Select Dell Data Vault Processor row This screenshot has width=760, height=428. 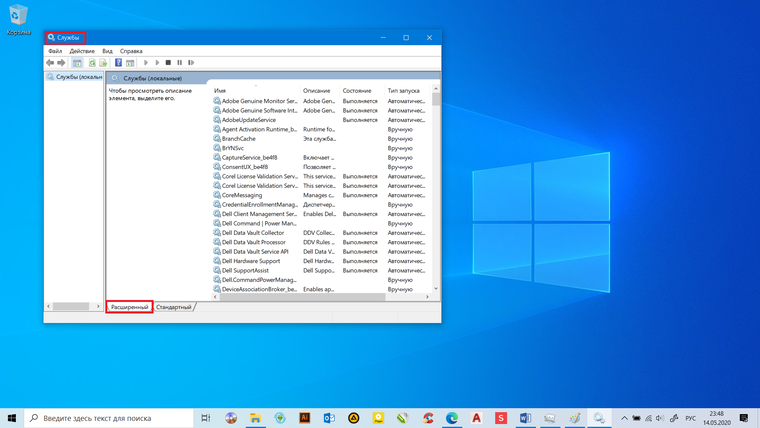pyautogui.click(x=321, y=242)
